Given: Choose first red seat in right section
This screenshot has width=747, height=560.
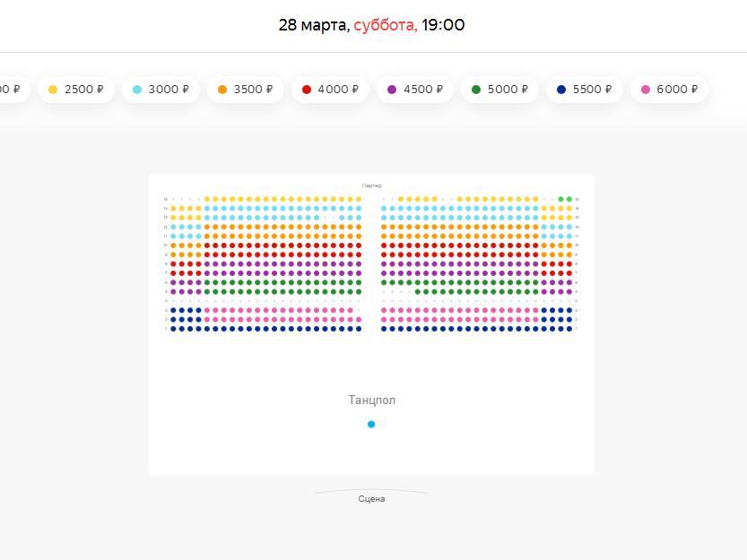Looking at the screenshot, I should pos(385,245).
